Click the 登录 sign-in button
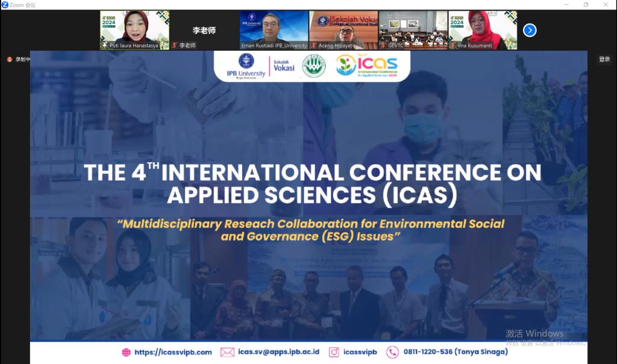The image size is (617, 364). click(x=604, y=59)
